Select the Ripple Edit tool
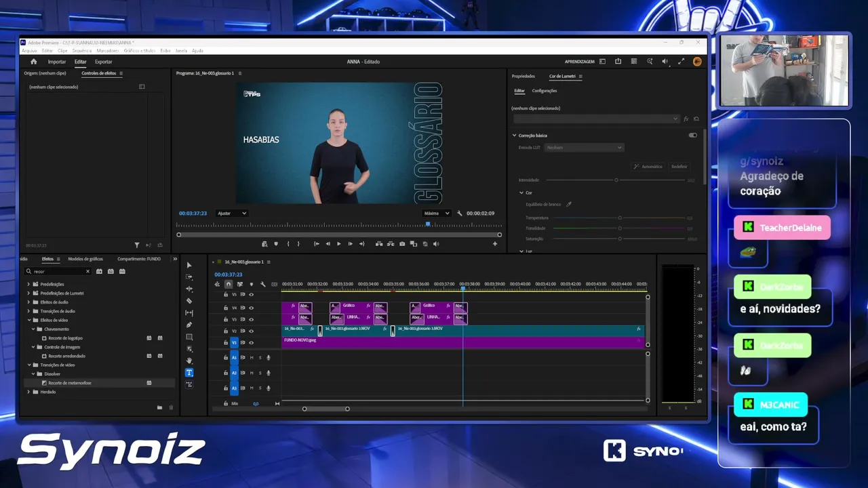The image size is (868, 488). (189, 289)
